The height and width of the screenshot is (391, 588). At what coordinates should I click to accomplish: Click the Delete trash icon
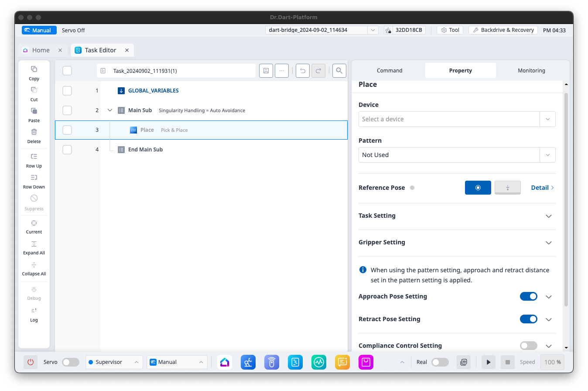point(34,132)
